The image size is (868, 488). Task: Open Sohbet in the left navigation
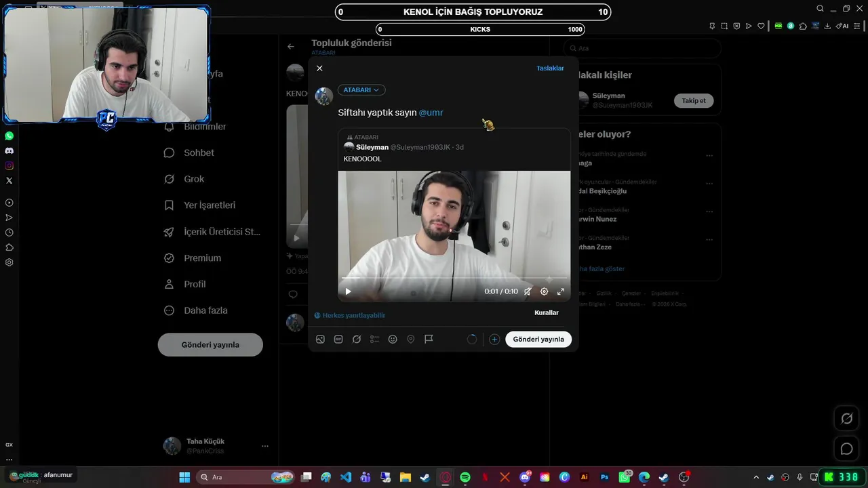(x=189, y=153)
